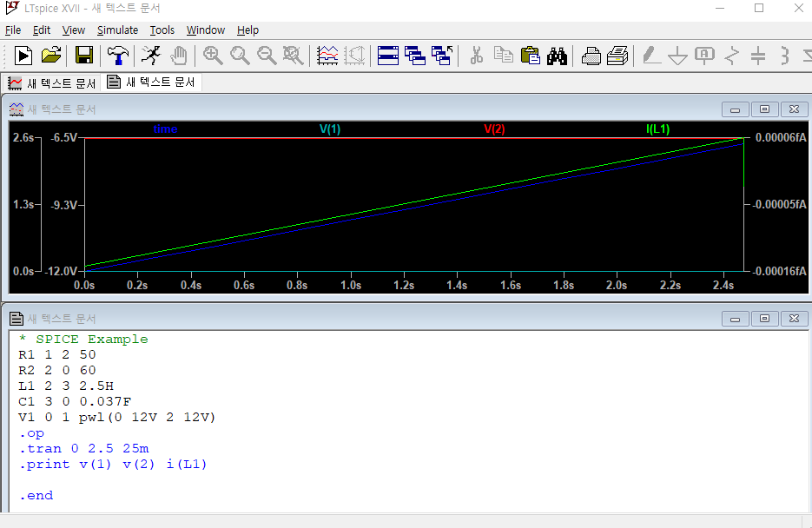Image resolution: width=812 pixels, height=528 pixels.
Task: Select the wire drawing pencil tool
Action: click(651, 56)
